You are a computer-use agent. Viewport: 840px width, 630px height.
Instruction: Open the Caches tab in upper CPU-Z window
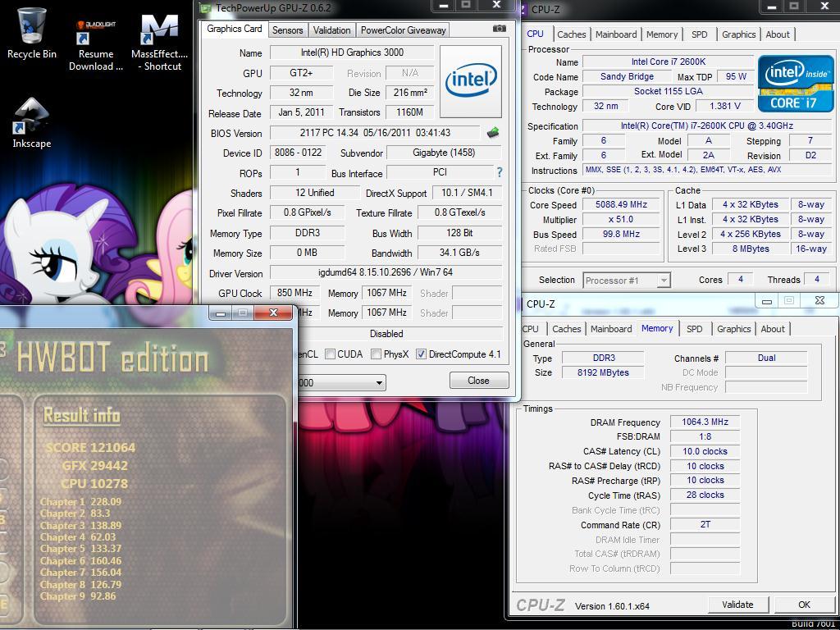click(x=571, y=34)
